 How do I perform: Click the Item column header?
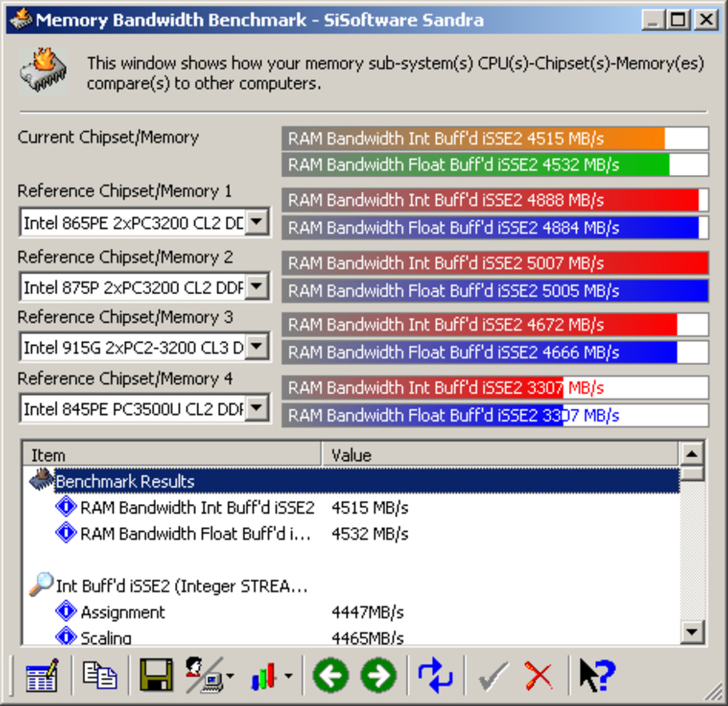pos(172,455)
